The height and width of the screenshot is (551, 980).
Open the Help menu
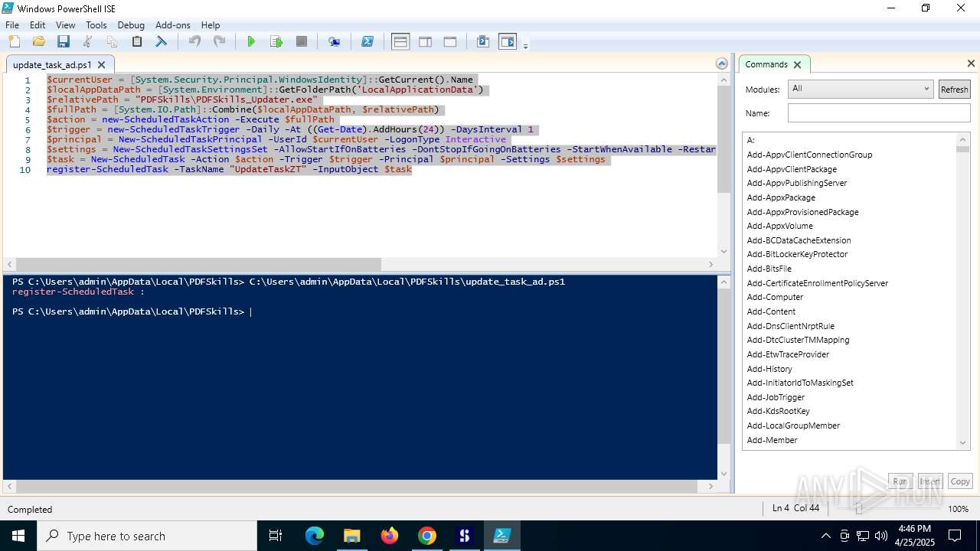point(211,25)
